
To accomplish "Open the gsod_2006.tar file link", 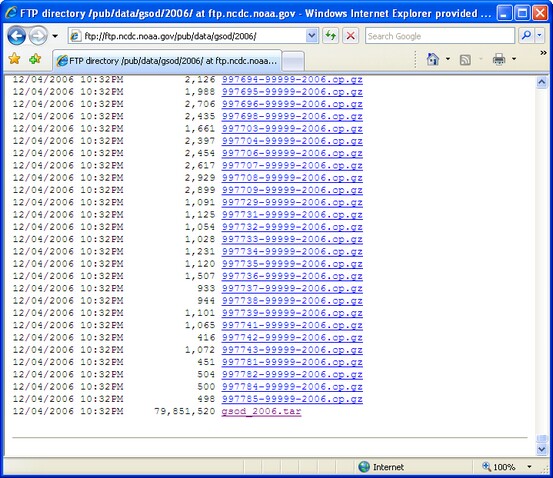I will (x=261, y=411).
